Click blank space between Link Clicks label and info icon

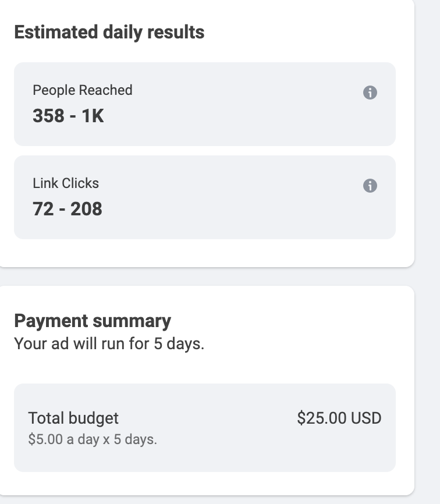(x=233, y=184)
